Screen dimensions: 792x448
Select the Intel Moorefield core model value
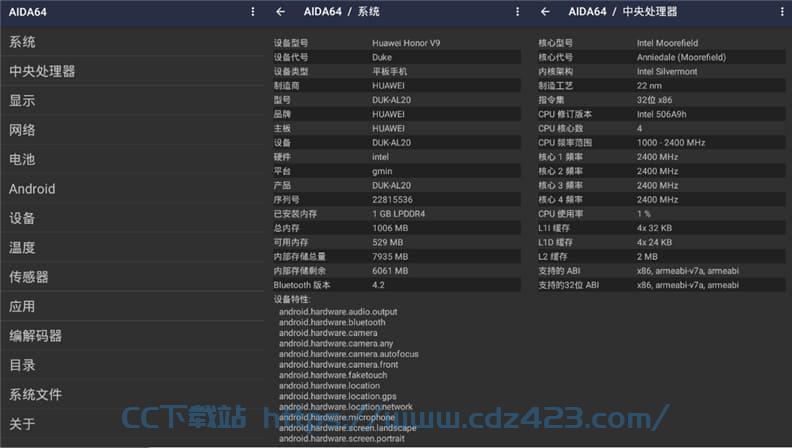(x=667, y=43)
